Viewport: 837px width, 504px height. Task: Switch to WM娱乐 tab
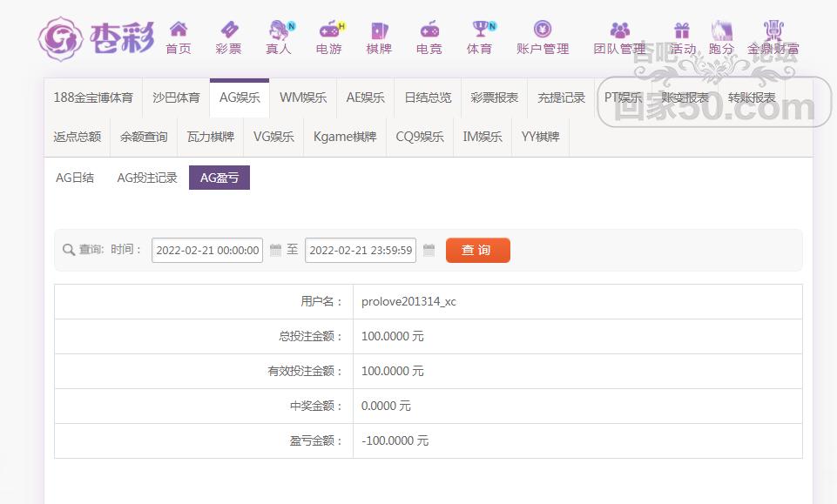pos(303,97)
